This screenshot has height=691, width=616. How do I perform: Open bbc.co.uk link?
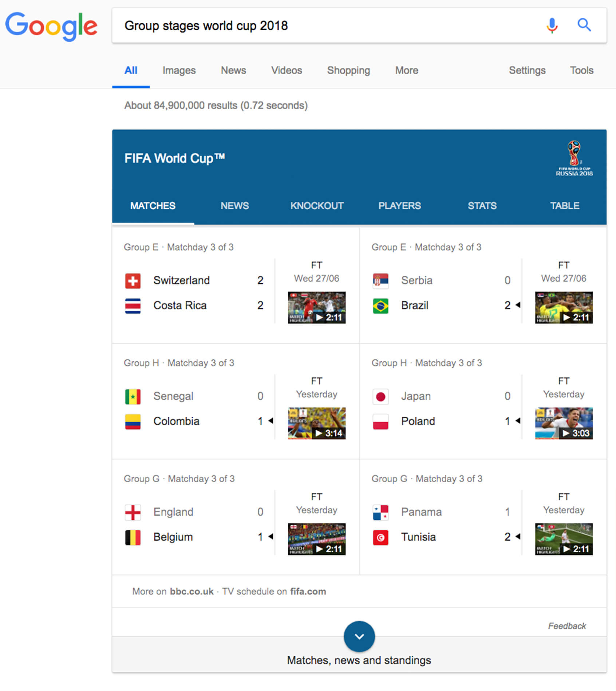pyautogui.click(x=191, y=592)
